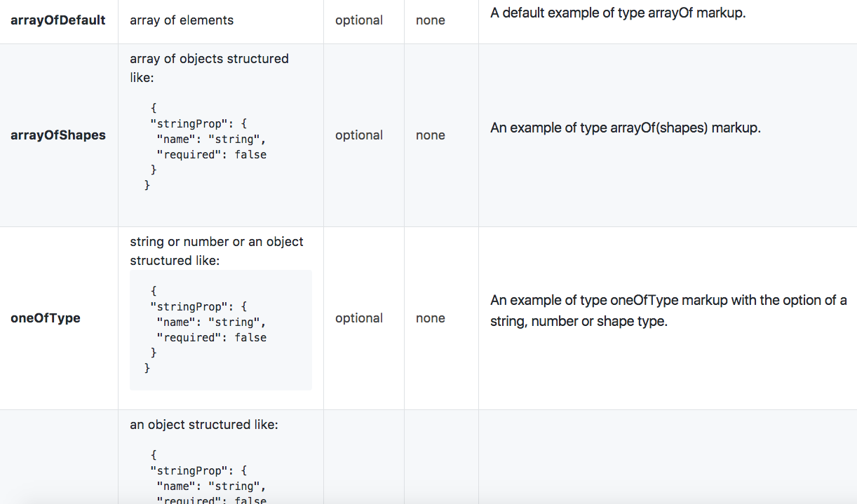Click the optional cell in oneOfType row

click(359, 318)
